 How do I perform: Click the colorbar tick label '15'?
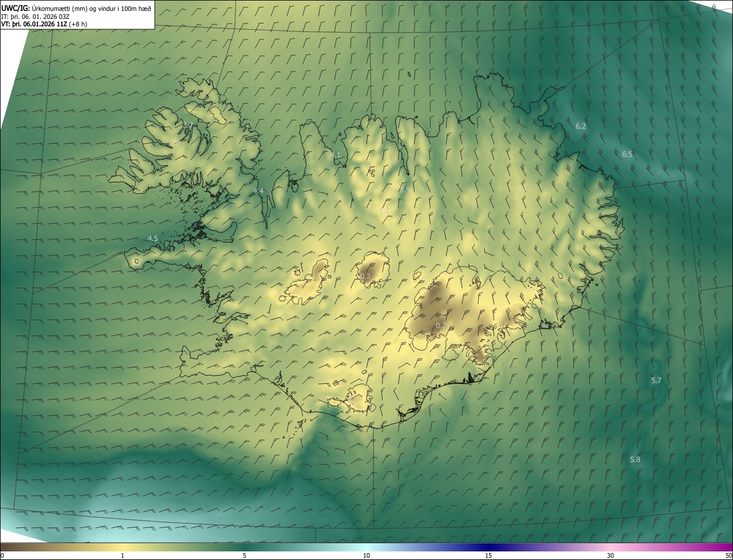click(488, 555)
